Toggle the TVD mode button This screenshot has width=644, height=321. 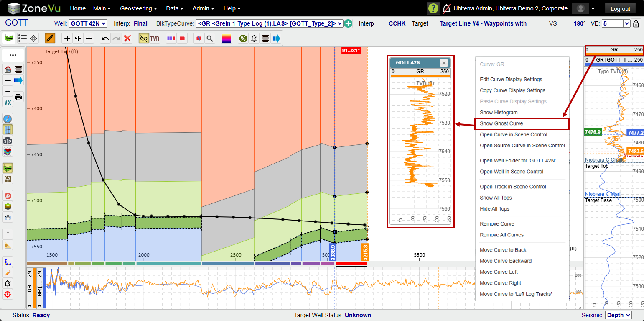pos(155,39)
